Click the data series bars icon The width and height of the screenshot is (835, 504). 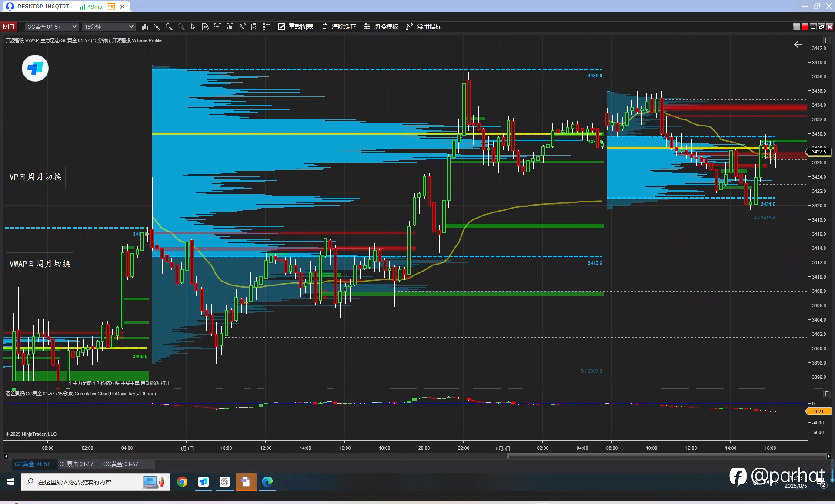(230, 27)
